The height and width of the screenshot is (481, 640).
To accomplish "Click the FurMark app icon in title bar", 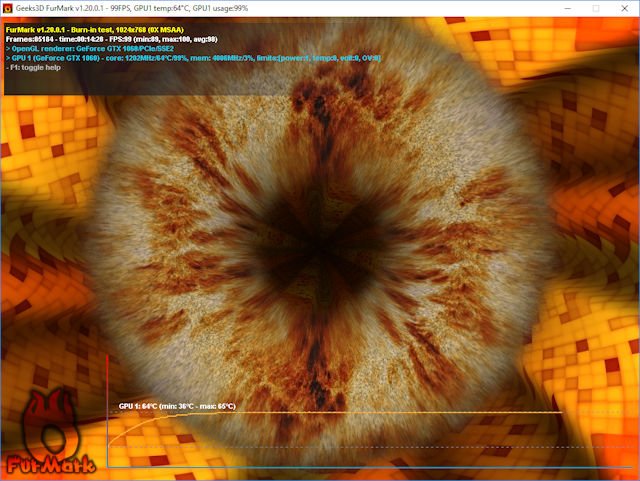I will [x=7, y=8].
